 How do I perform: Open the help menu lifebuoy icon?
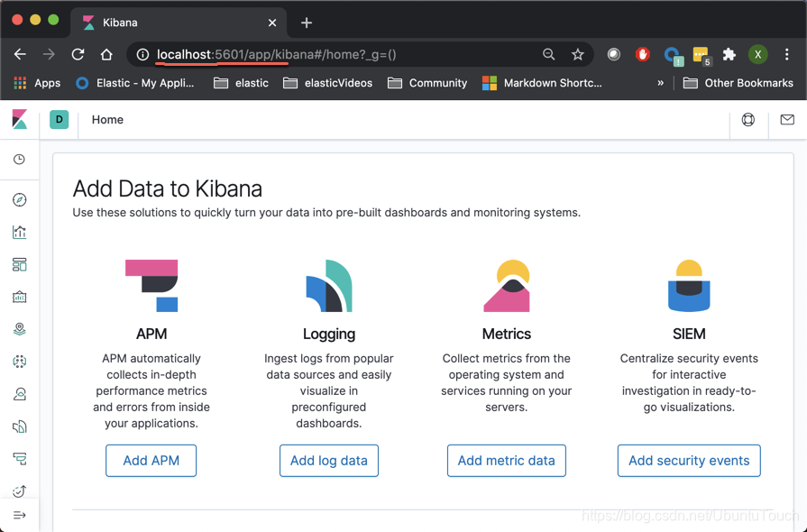pyautogui.click(x=748, y=119)
